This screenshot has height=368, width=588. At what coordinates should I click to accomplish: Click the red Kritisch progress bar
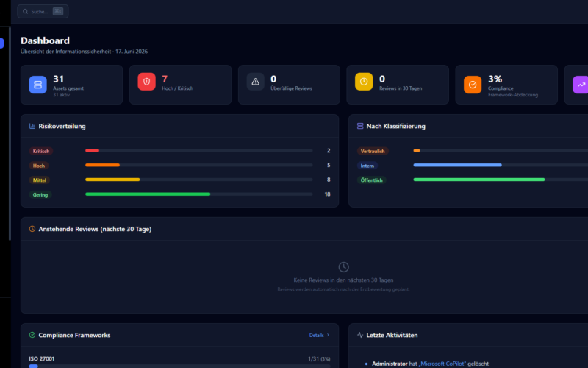[93, 151]
